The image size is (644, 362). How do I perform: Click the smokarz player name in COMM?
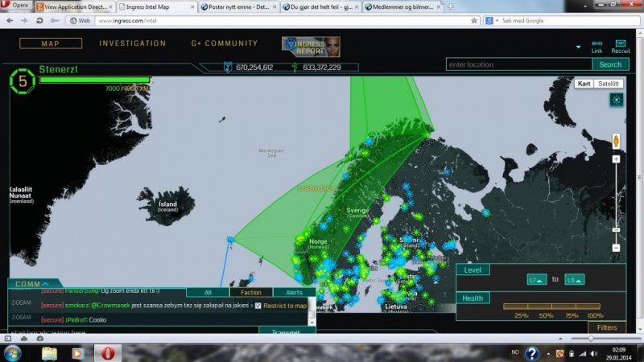coord(76,306)
